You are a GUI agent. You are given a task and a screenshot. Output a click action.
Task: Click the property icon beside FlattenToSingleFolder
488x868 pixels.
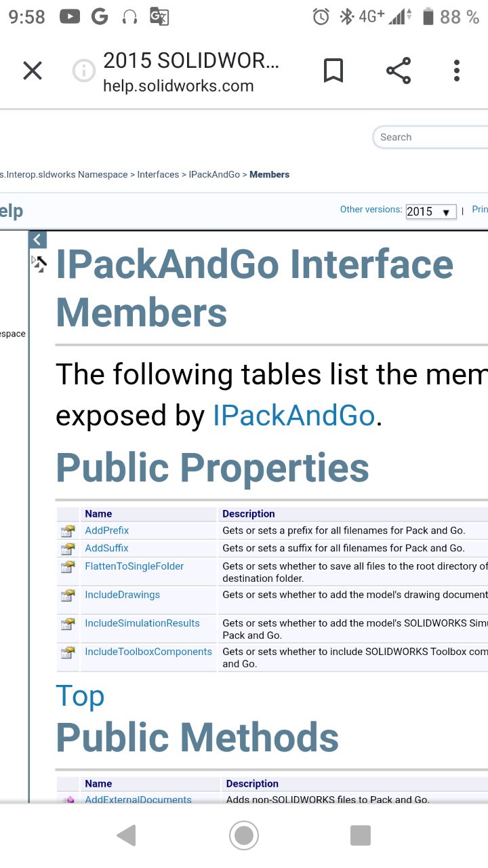click(x=68, y=567)
